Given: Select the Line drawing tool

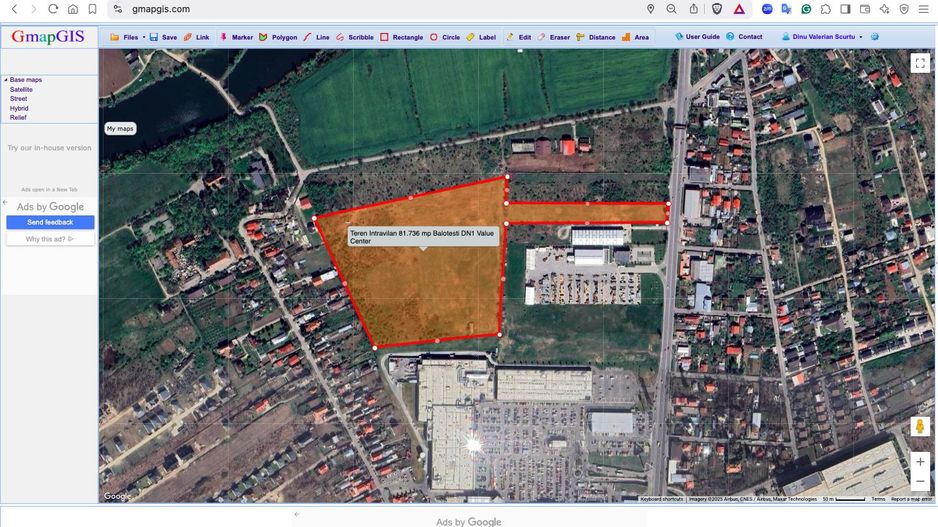Looking at the screenshot, I should (x=316, y=37).
